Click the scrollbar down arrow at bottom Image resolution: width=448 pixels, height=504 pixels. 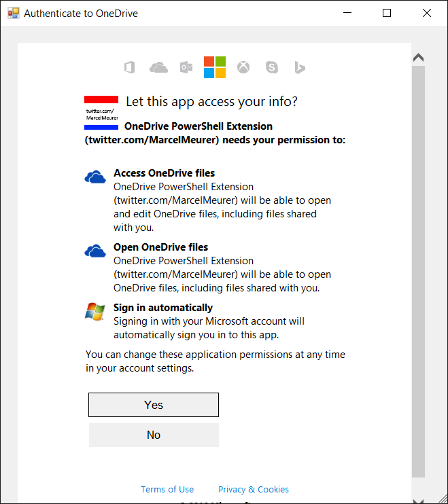tap(418, 501)
